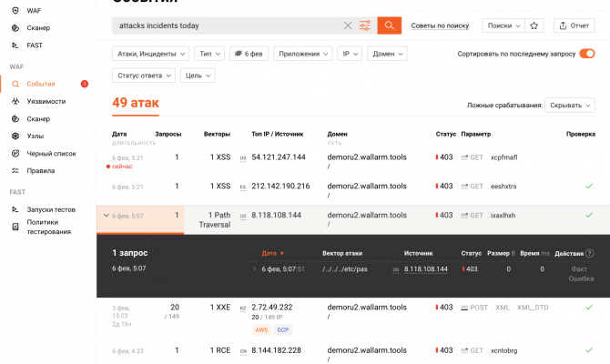Open the Атаки, Инциденты filter dropdown
Screen dimensions: 610x364
[151, 54]
